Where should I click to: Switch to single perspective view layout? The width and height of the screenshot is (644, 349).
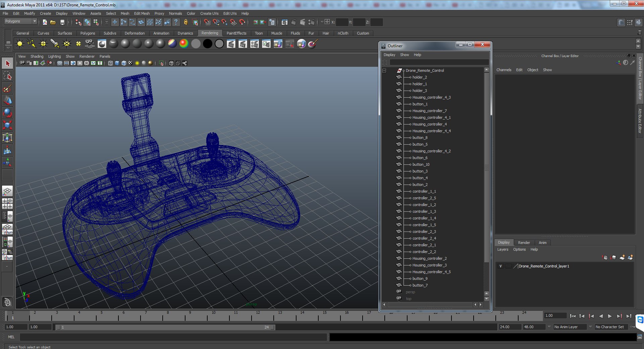7,191
